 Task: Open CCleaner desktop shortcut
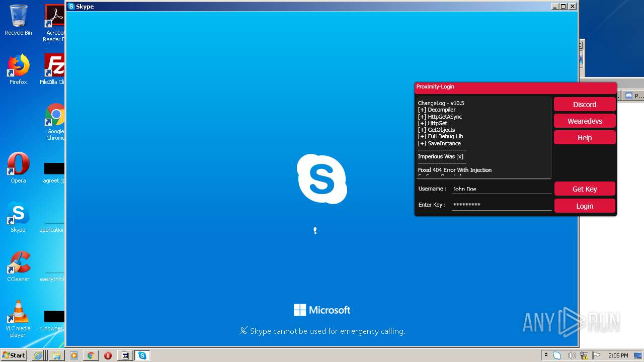pos(18,266)
